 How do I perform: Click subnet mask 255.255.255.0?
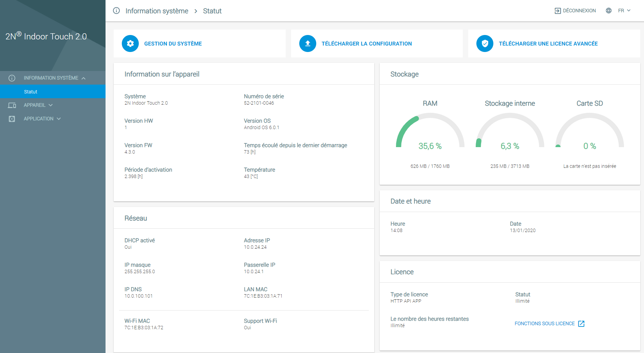point(140,271)
